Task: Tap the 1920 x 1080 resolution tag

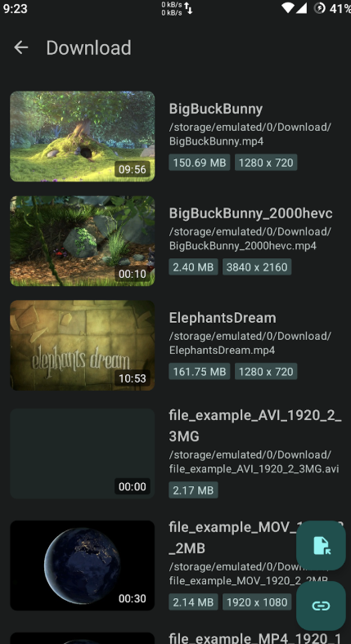Action: coord(257,602)
